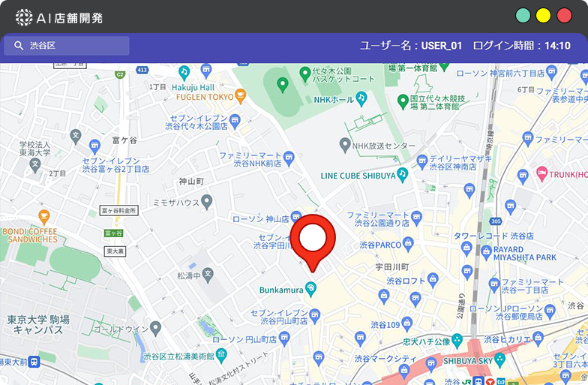Click ゴールドウイン gray location pin
The width and height of the screenshot is (588, 385).
[155, 329]
